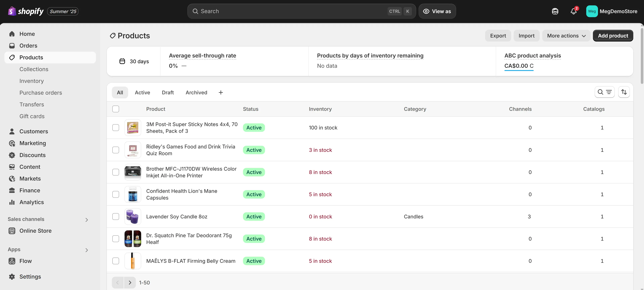
Task: Focus the top Search field
Action: point(301,11)
